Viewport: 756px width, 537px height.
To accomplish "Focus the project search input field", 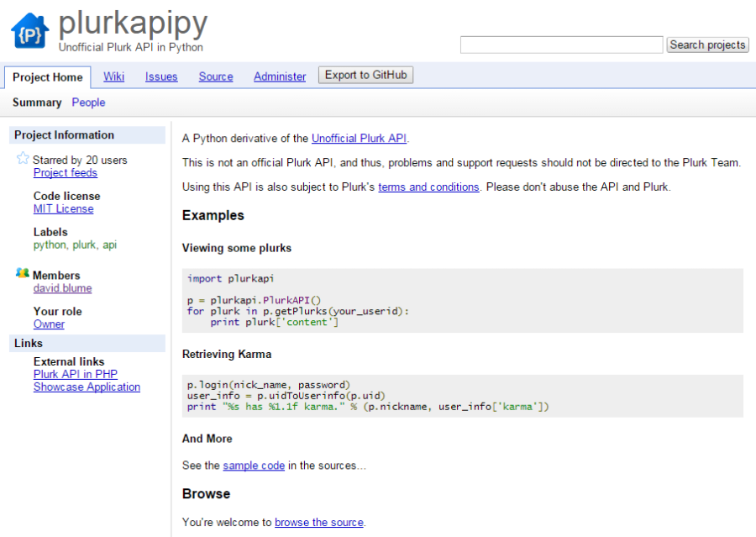I will click(562, 45).
